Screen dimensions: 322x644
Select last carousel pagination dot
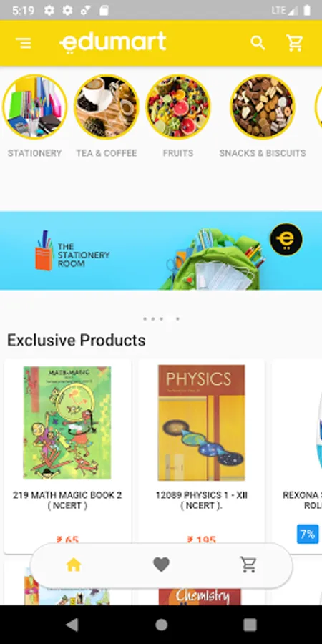coord(177,318)
